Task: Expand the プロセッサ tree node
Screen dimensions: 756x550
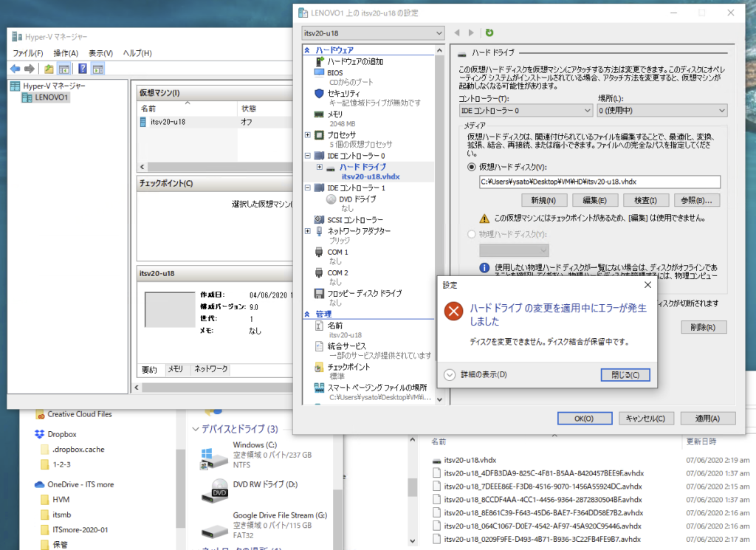Action: click(308, 135)
